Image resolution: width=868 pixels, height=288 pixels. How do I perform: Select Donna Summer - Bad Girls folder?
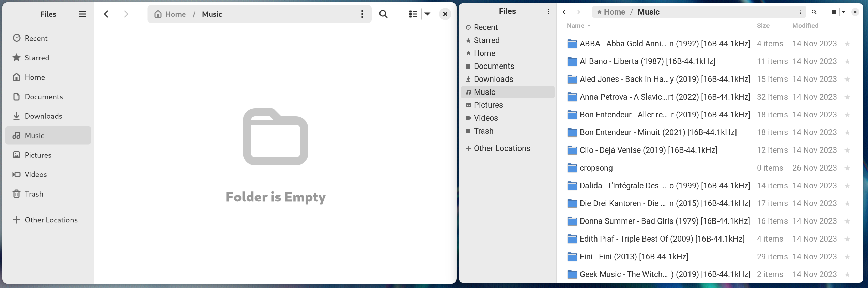point(710,221)
